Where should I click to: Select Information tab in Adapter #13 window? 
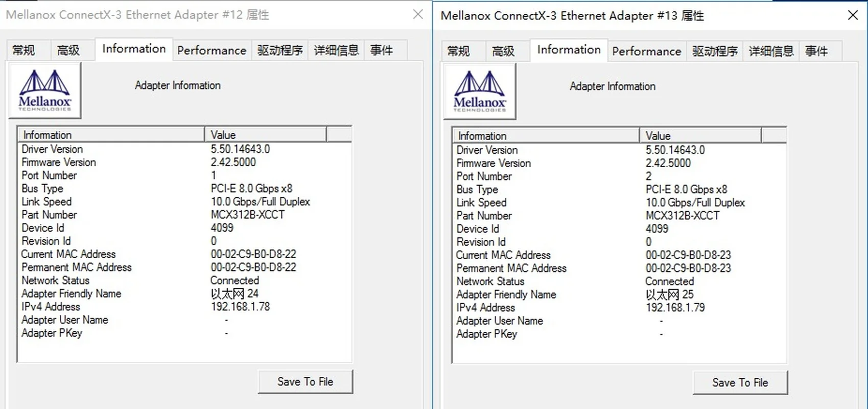click(569, 50)
